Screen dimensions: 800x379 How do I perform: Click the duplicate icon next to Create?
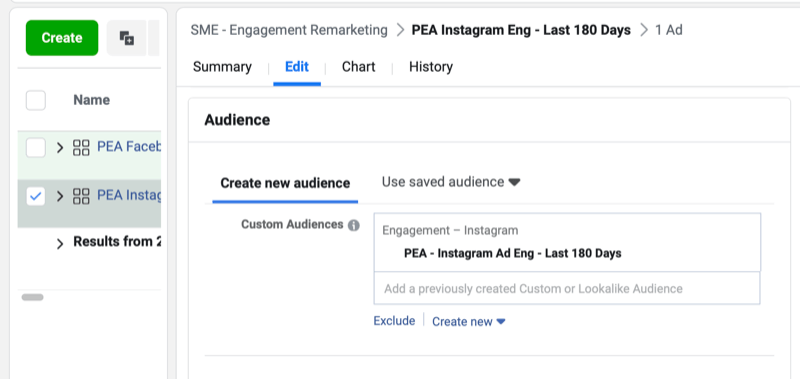[x=127, y=38]
